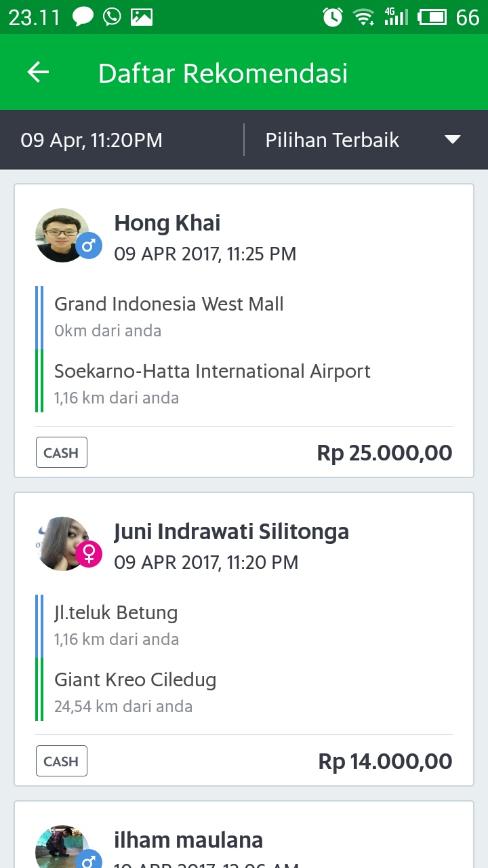Tap the WhatsApp notification icon
488x868 pixels.
point(112,17)
